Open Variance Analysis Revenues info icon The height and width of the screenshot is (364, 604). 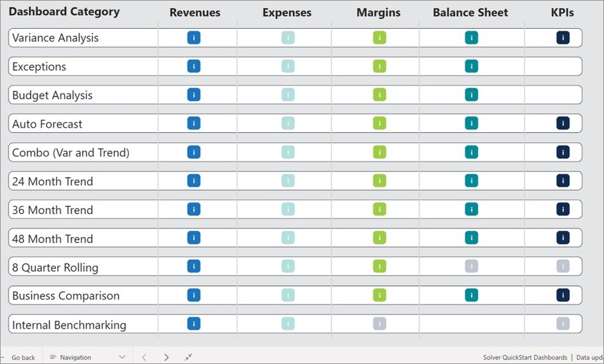194,37
